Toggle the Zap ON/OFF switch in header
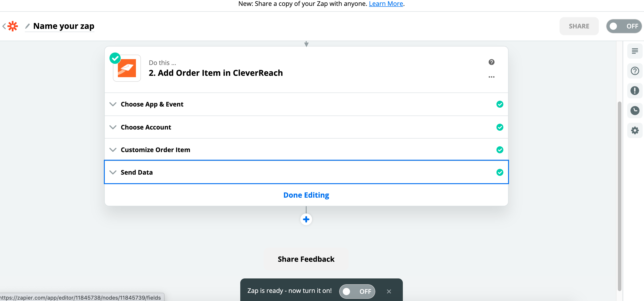 (623, 26)
